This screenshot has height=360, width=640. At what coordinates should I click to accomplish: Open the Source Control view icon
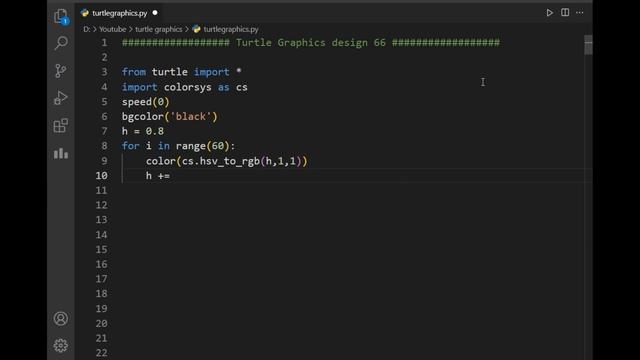pos(61,71)
